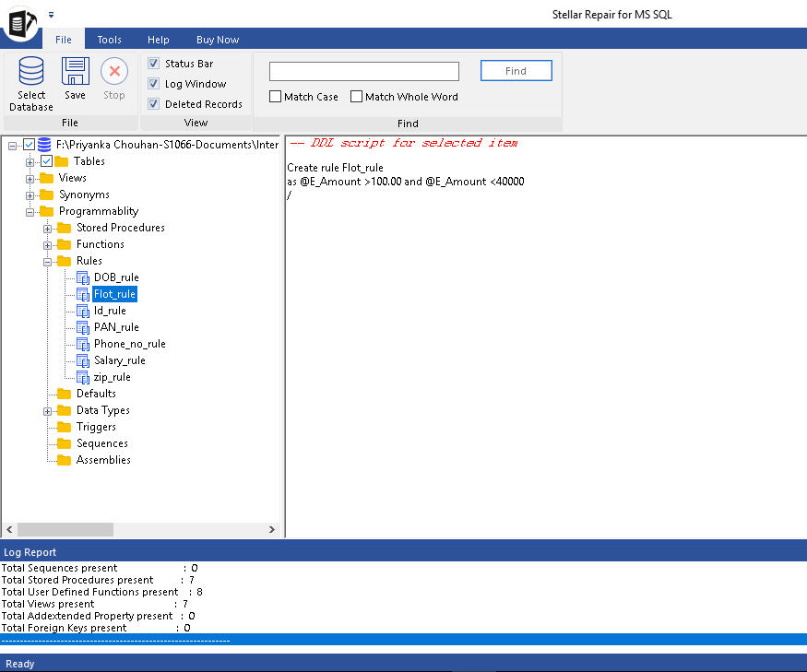
Task: Open the Help ribbon tab
Action: click(x=159, y=40)
